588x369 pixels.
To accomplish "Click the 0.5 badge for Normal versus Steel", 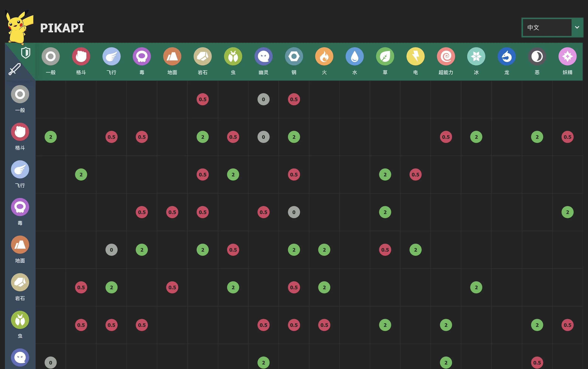I will 294,99.
